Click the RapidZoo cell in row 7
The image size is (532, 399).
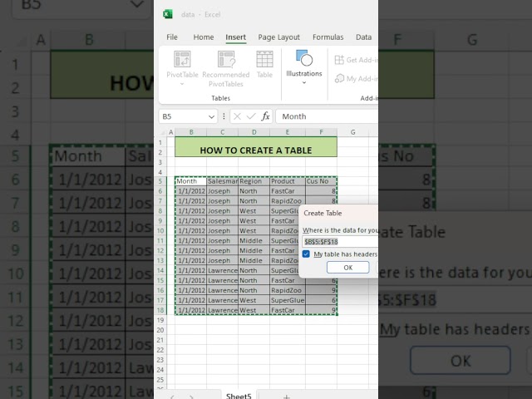[x=288, y=201]
